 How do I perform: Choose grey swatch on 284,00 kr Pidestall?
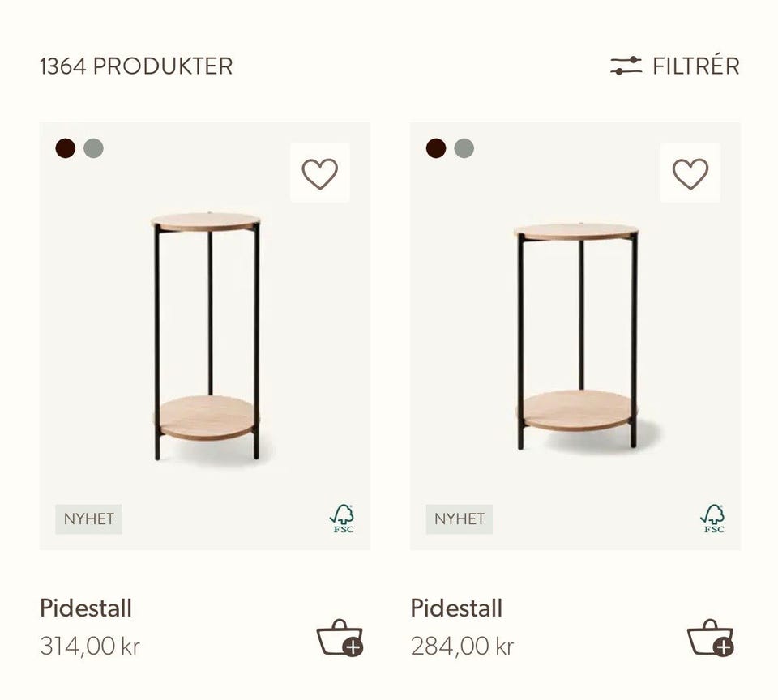[464, 148]
